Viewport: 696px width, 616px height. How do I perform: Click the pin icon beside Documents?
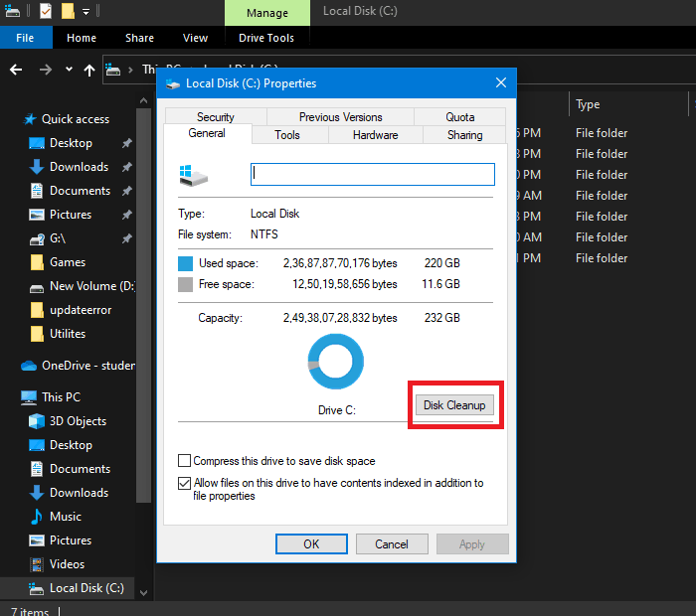[127, 191]
